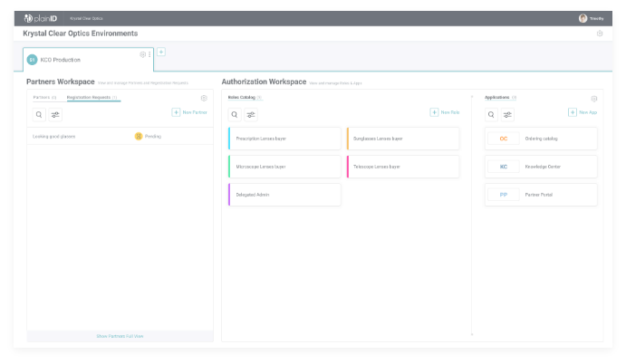
Task: Open the Partner Portal application
Action: point(541,195)
